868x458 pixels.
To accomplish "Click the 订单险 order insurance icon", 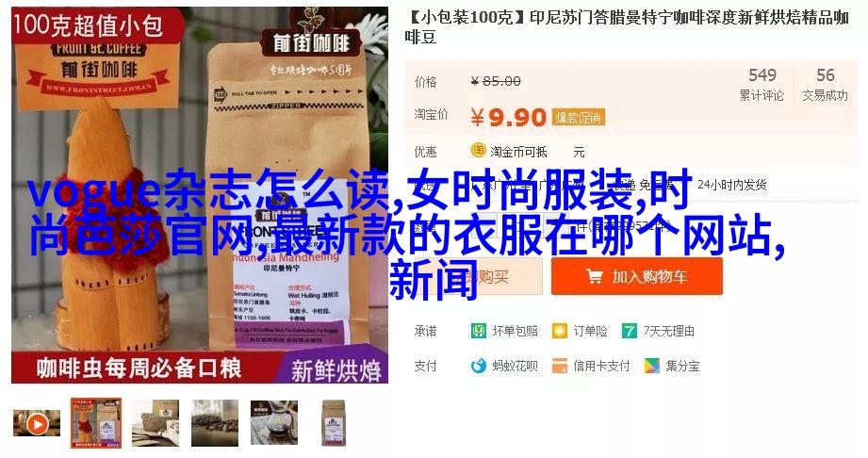I will pos(560,331).
